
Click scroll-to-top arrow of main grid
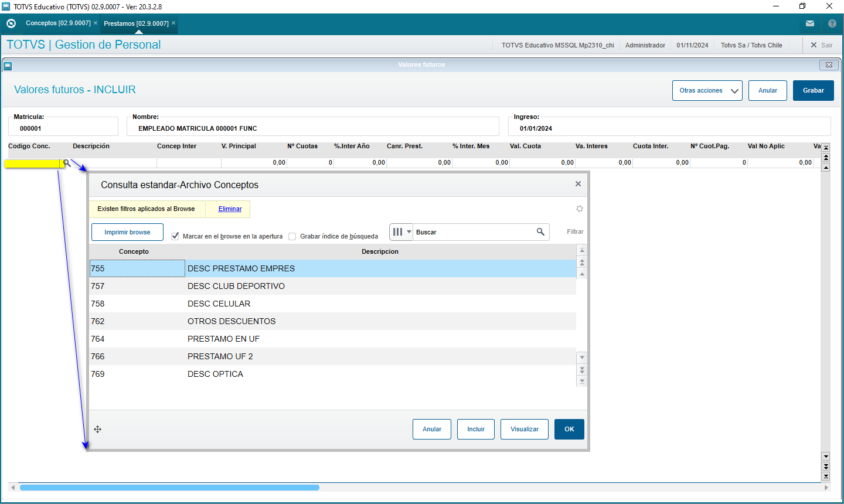click(x=826, y=148)
